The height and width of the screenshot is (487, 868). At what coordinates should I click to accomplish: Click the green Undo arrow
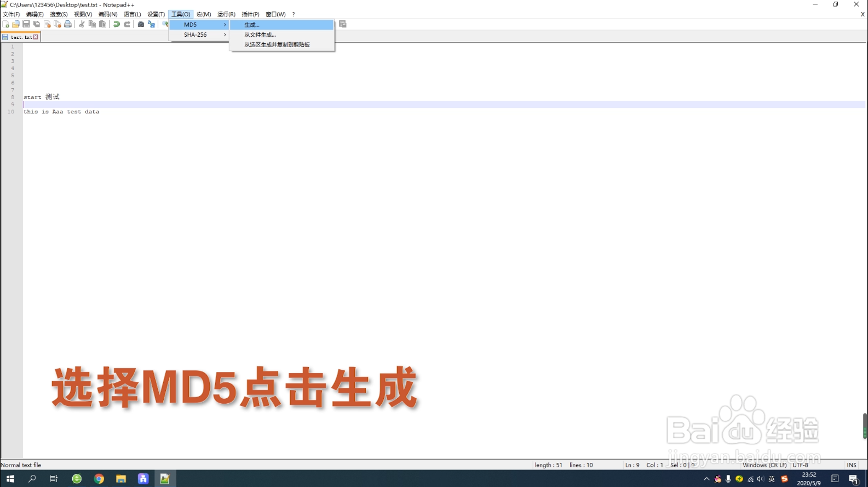click(117, 24)
